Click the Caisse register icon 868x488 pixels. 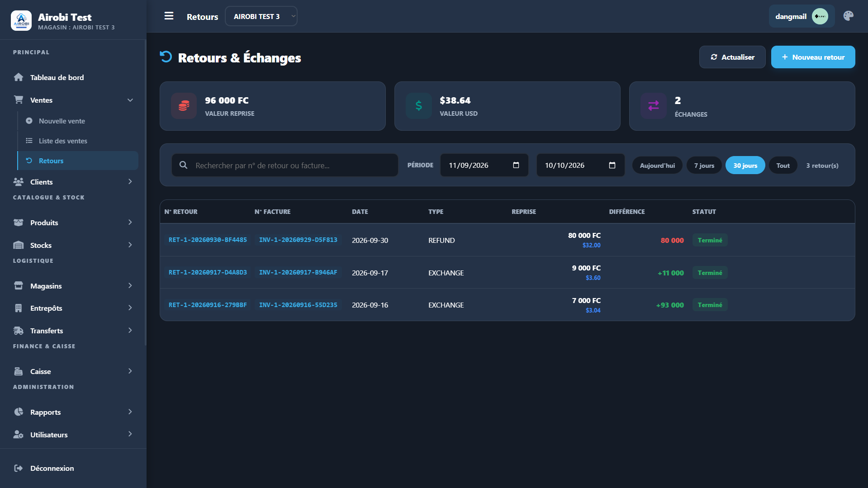19,371
